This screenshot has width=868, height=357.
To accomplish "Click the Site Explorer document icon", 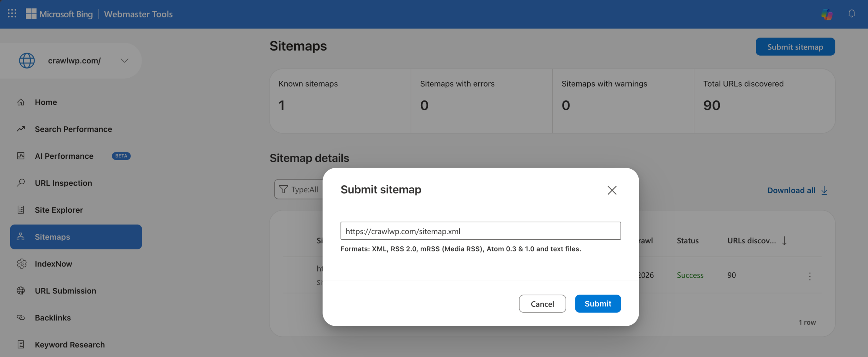I will pyautogui.click(x=21, y=210).
